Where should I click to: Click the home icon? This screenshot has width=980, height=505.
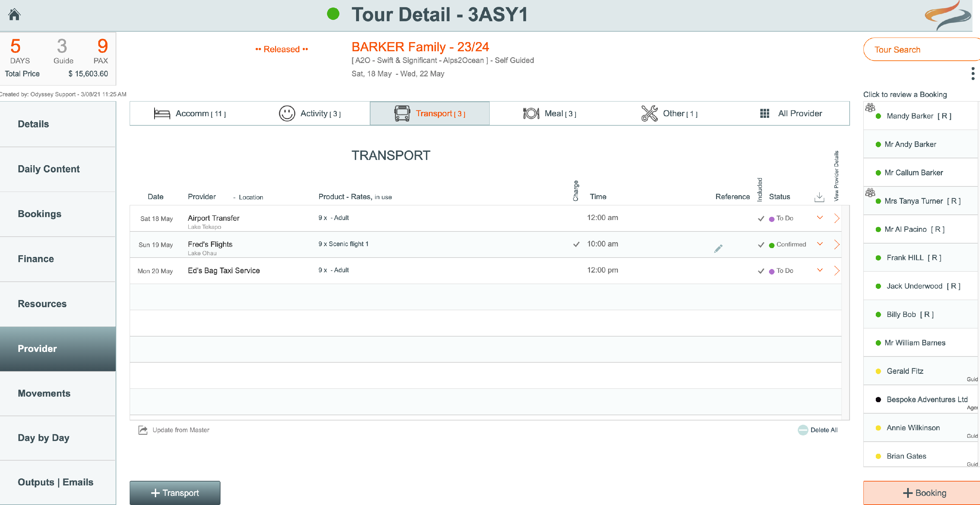14,14
